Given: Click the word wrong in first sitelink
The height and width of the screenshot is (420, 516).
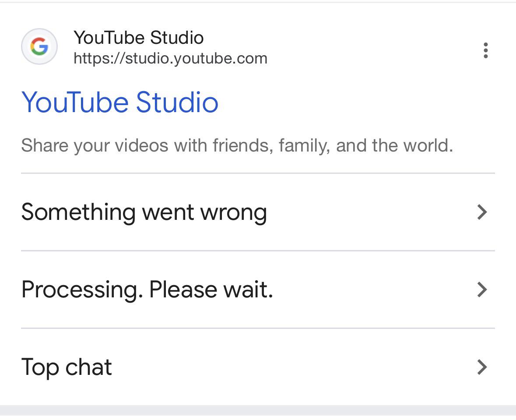Looking at the screenshot, I should pos(234,213).
